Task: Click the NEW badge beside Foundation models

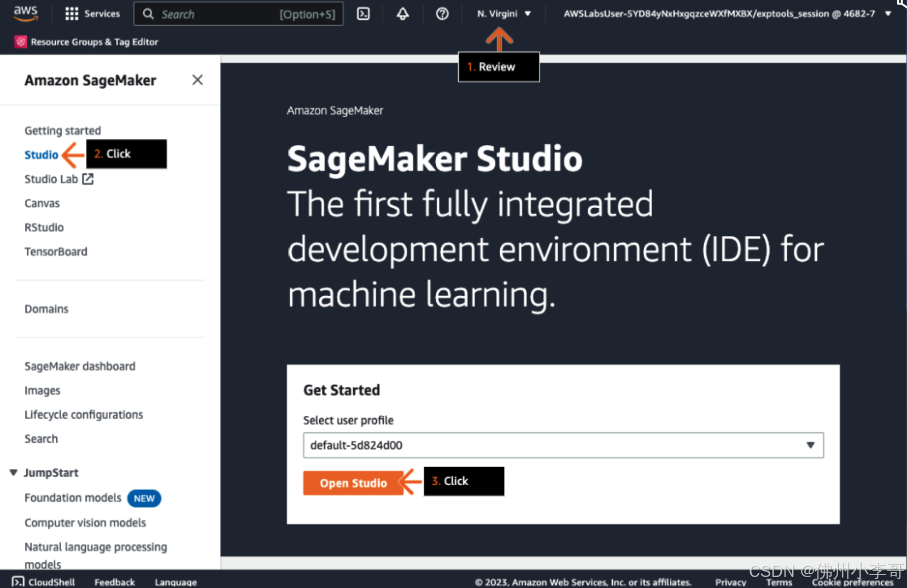Action: pyautogui.click(x=144, y=498)
